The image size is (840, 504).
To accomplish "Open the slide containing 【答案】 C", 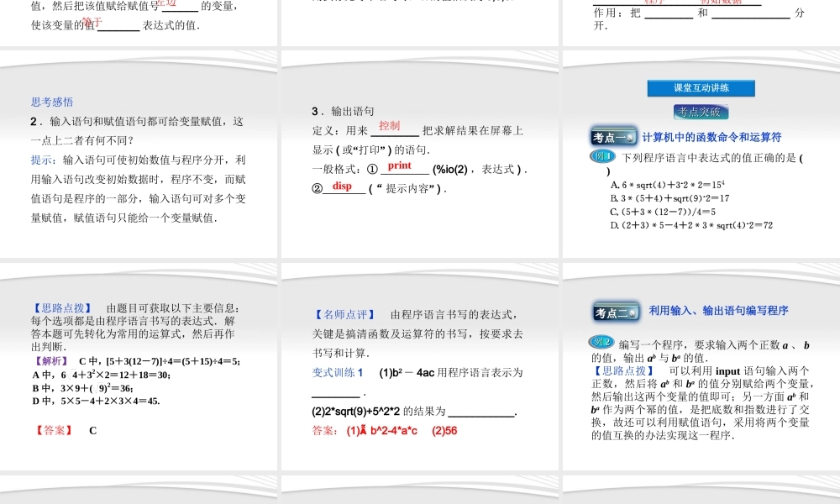I will (x=139, y=366).
